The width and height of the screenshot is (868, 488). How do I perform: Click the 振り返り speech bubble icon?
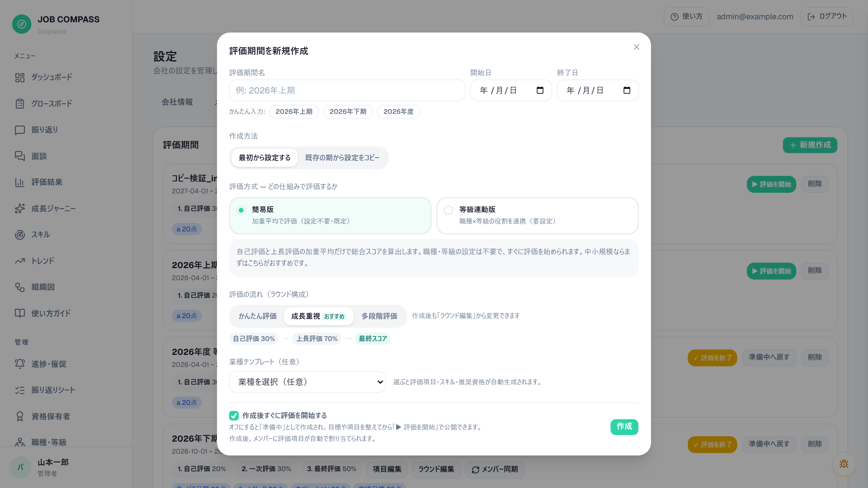(x=20, y=130)
